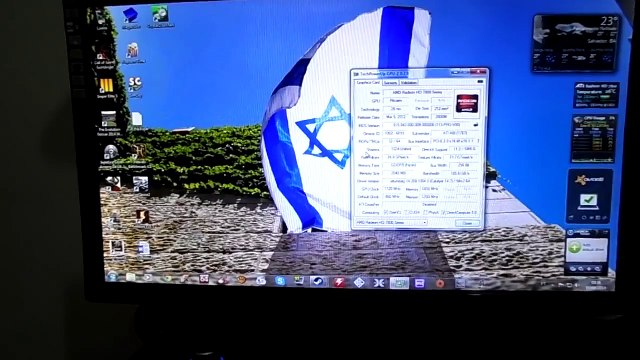Click the white diamond taskbar icon
640x360 pixels.
click(359, 282)
